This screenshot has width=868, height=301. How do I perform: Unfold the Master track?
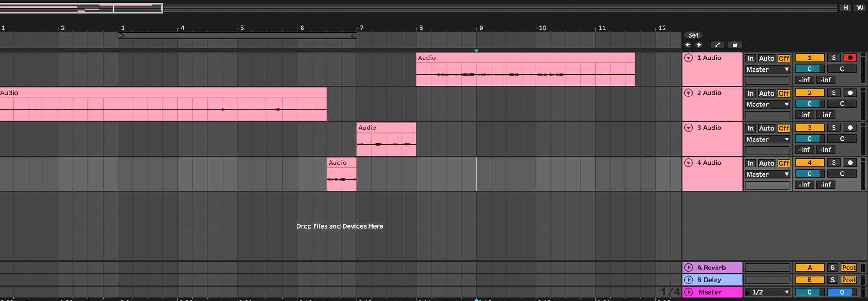(x=689, y=292)
